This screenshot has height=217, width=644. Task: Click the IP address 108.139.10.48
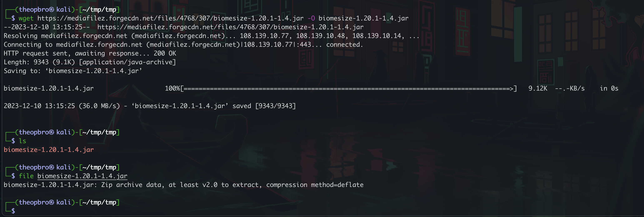(x=321, y=36)
